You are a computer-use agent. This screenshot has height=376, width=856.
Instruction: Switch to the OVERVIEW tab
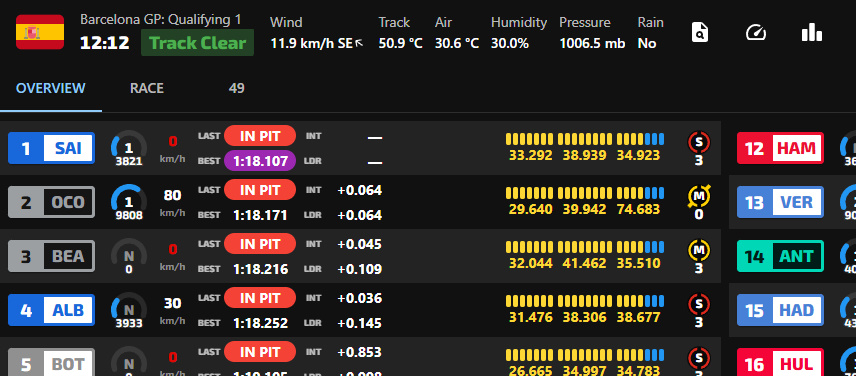[x=51, y=88]
